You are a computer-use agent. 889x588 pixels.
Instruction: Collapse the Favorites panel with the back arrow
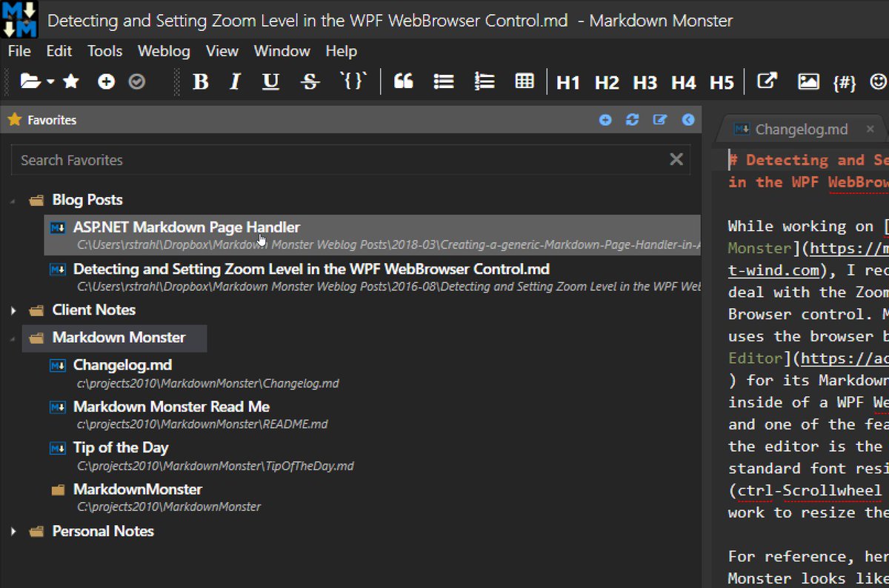point(688,120)
